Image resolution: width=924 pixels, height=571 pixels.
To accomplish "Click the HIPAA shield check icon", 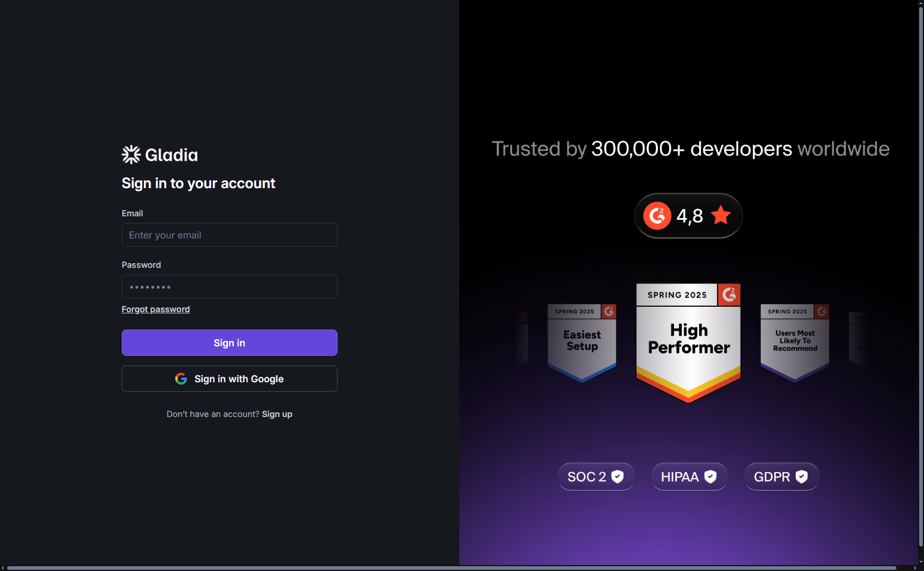I will pos(711,476).
